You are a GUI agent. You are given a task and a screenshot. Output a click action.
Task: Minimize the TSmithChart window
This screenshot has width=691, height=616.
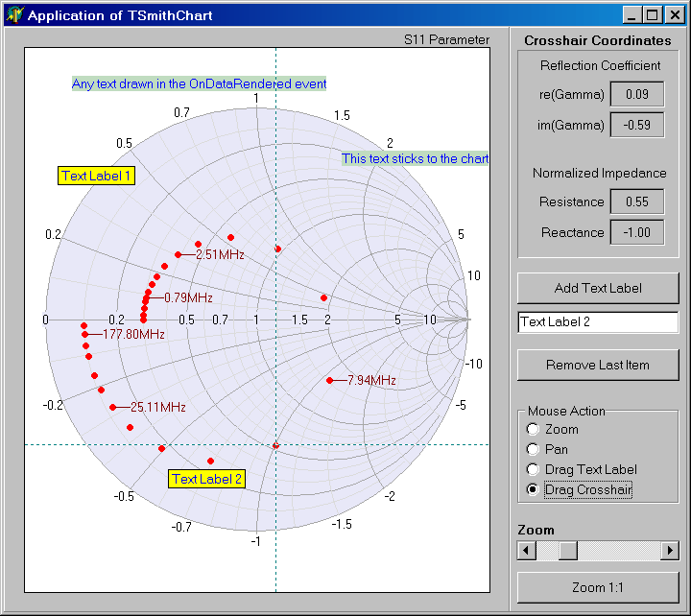point(631,15)
